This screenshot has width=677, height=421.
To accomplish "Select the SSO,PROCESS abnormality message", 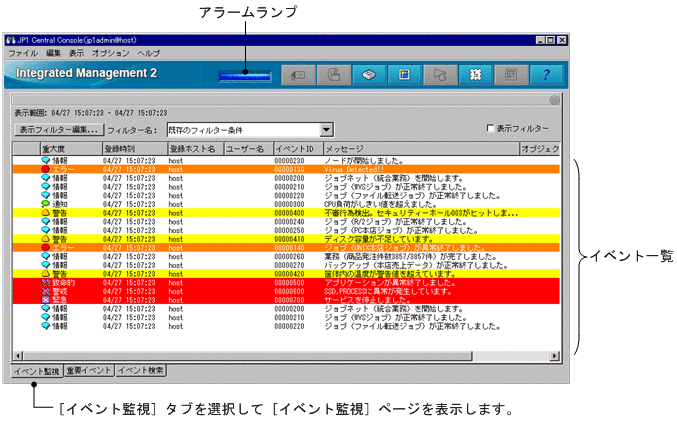I will tap(388, 291).
